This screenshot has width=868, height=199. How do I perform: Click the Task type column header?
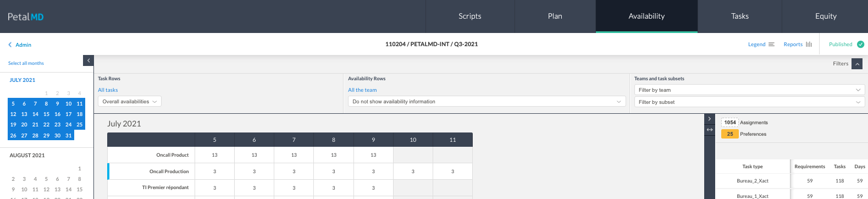click(x=753, y=167)
